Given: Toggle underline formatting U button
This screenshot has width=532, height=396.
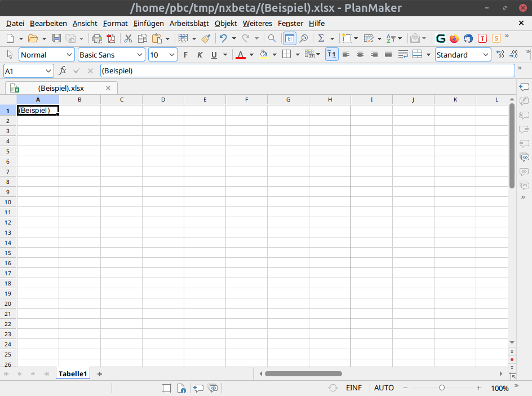Looking at the screenshot, I should click(214, 55).
